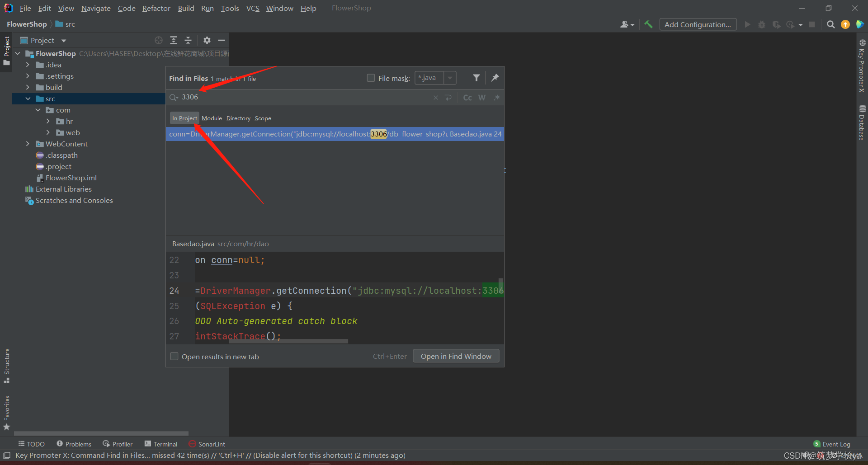Check Open results in new tab
The image size is (868, 465).
click(174, 356)
